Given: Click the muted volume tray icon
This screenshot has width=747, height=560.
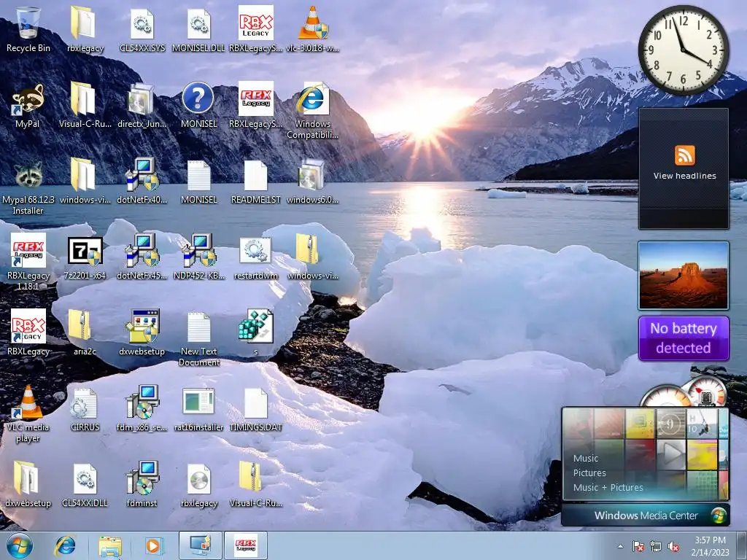Looking at the screenshot, I should tap(673, 546).
